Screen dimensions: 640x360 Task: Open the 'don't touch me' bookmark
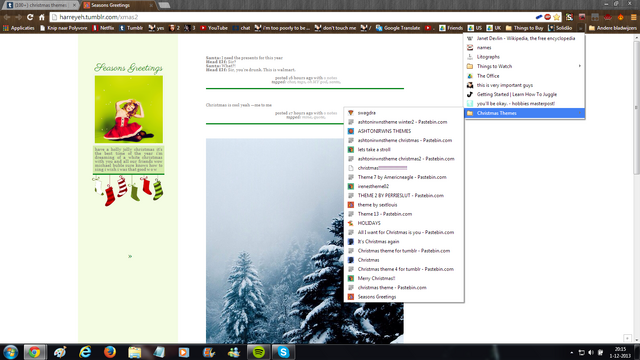(335, 28)
